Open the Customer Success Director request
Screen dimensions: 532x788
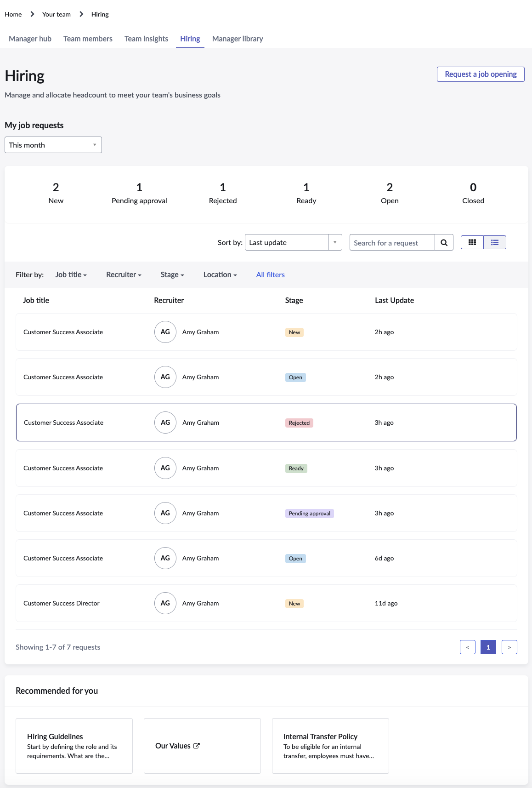(266, 603)
